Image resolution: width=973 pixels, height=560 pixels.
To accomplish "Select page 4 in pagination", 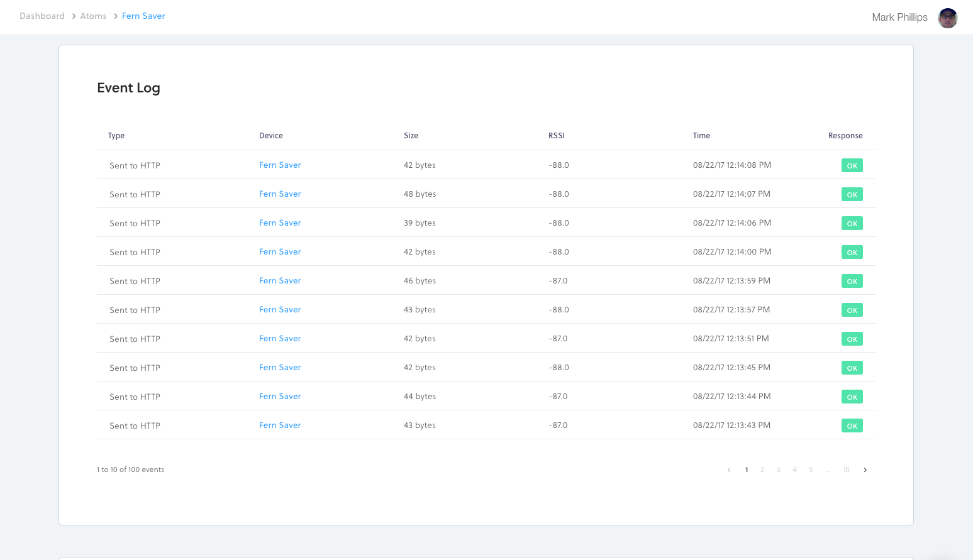I will coord(795,470).
